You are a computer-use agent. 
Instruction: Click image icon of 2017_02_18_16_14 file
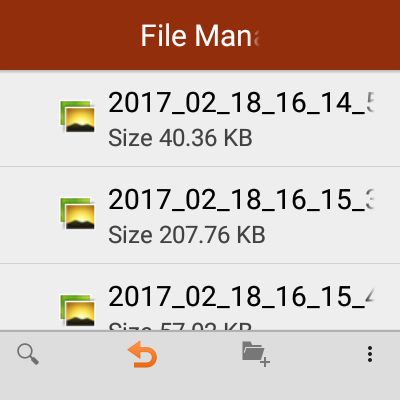click(77, 116)
